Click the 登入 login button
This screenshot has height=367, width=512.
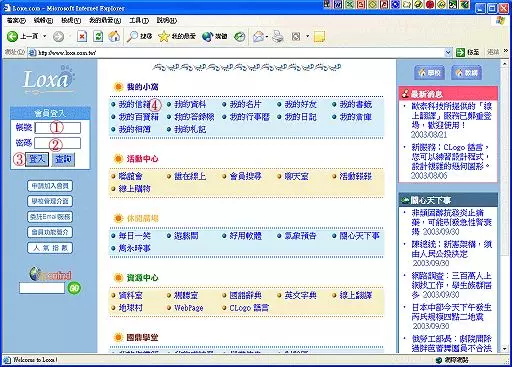tap(37, 159)
